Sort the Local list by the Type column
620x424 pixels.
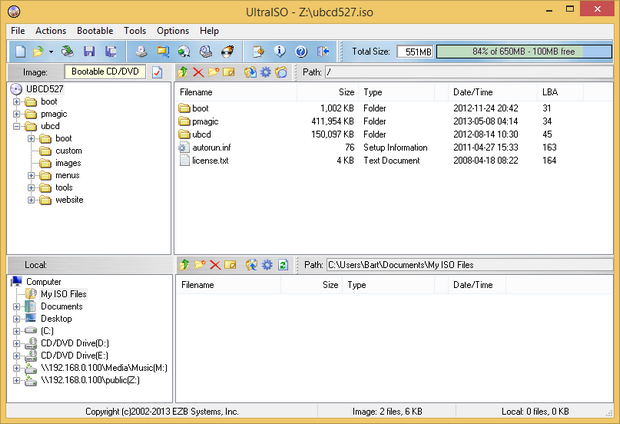[388, 285]
